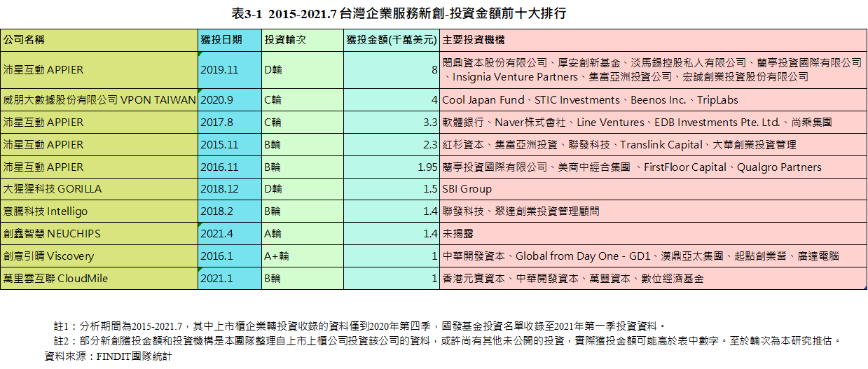Click the date cell 2021.1
This screenshot has width=868, height=369.
coord(230,279)
